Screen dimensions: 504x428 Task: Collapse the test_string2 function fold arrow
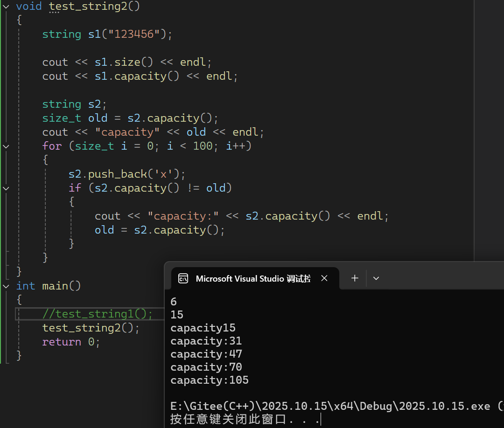pos(6,6)
